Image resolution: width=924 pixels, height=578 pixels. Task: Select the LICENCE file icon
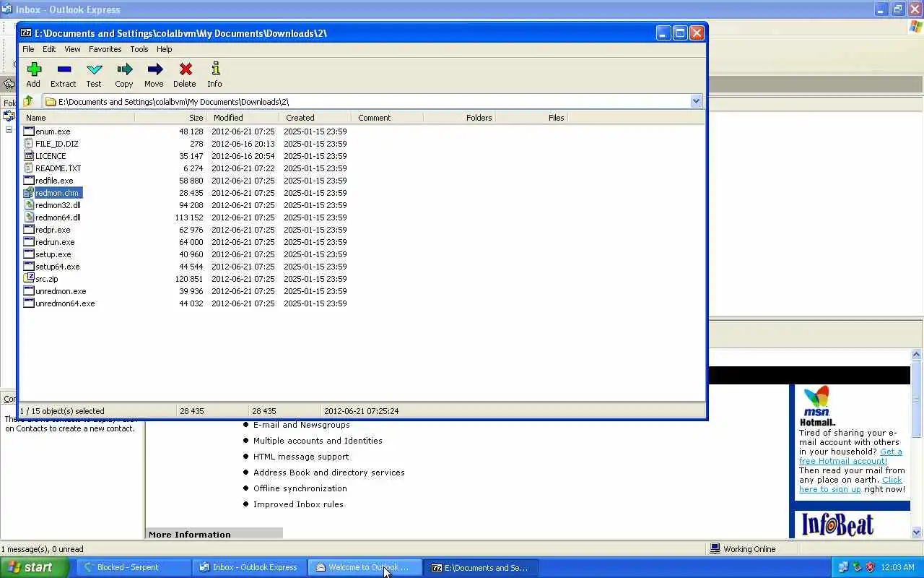(29, 156)
